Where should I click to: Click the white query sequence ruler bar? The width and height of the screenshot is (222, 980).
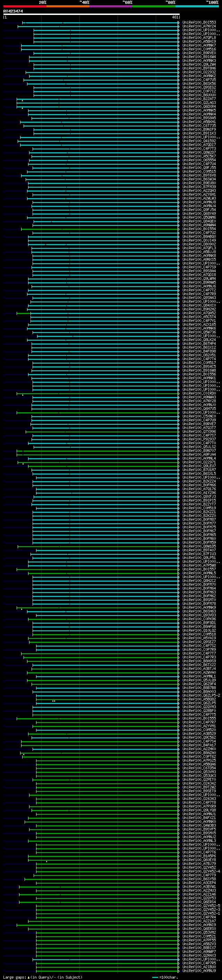[x=91, y=14]
